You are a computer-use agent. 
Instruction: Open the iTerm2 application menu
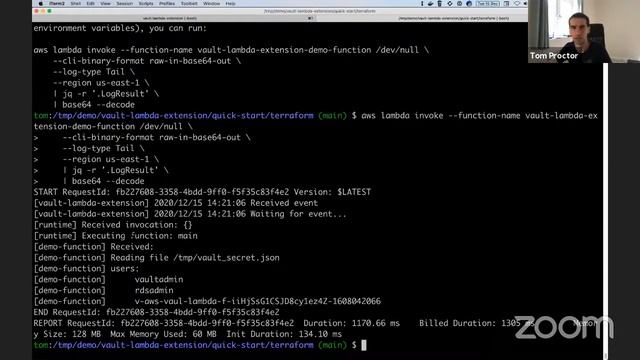57,3
